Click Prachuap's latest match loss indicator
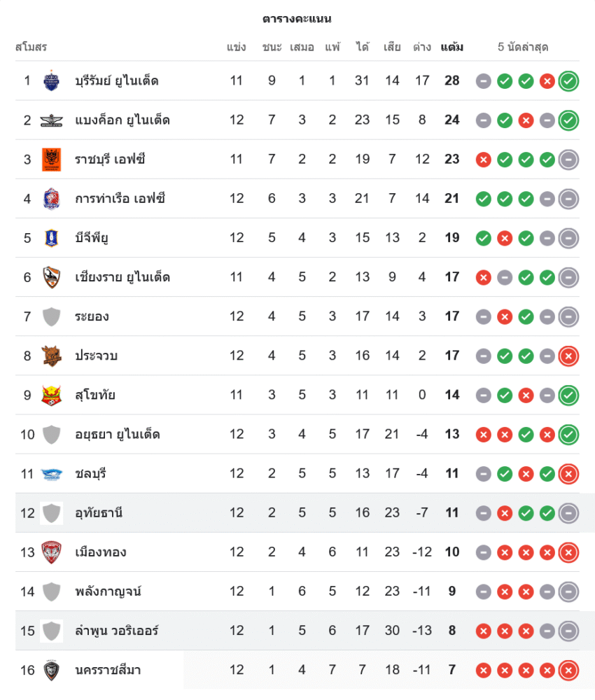The height and width of the screenshot is (700, 595). click(x=568, y=356)
